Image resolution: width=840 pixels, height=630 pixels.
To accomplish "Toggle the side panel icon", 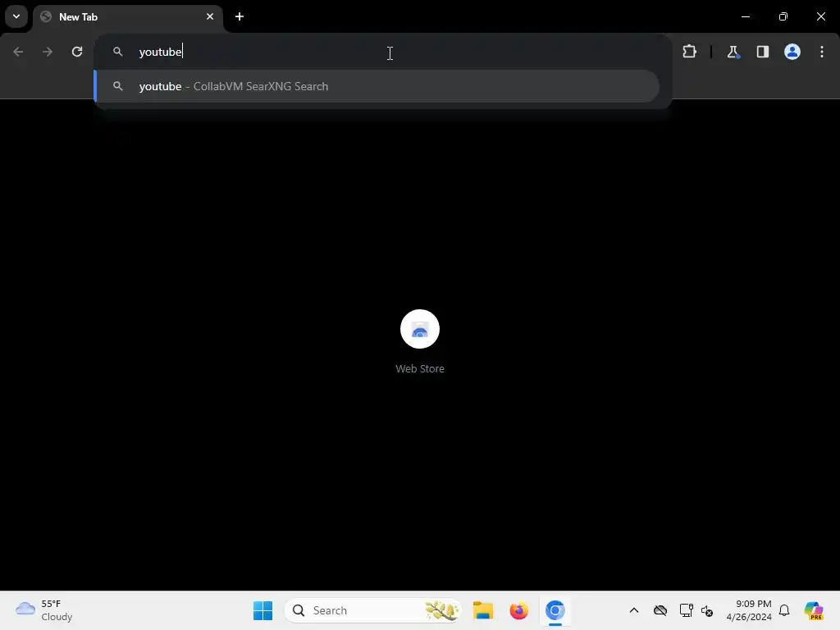I will (x=762, y=52).
